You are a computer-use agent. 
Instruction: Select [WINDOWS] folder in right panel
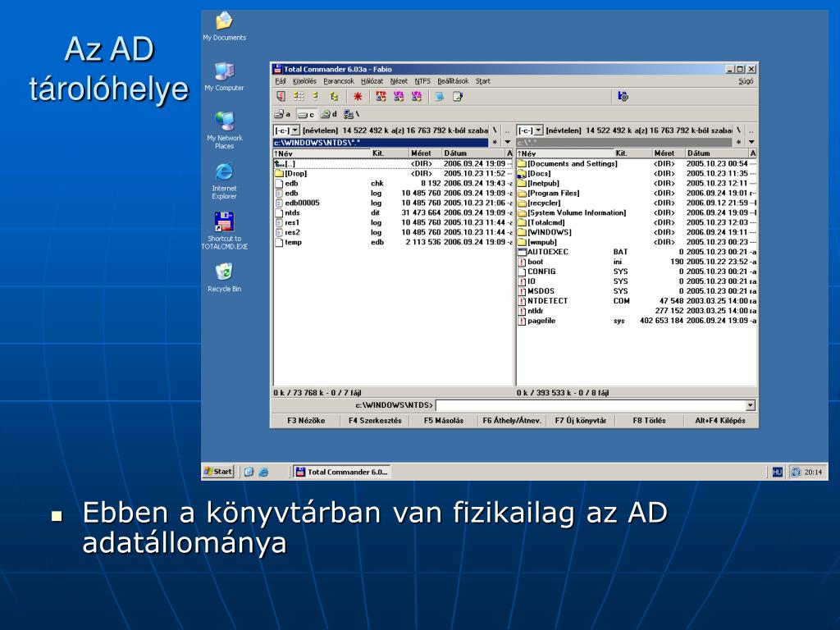pos(637,232)
